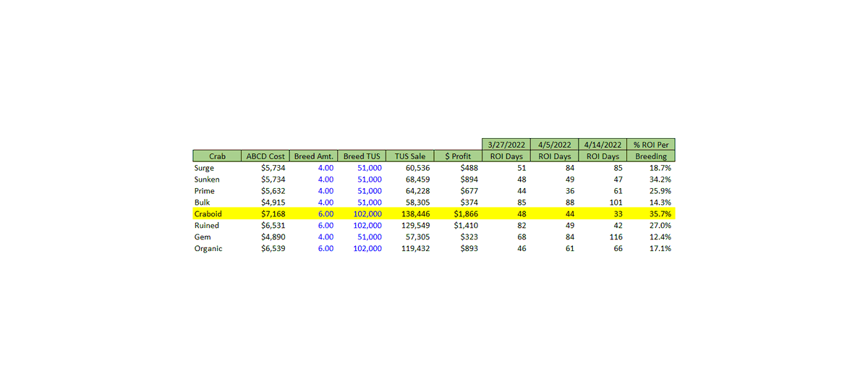This screenshot has width=868, height=369.
Task: Select the '% ROI Per' header cell
Action: (x=651, y=144)
